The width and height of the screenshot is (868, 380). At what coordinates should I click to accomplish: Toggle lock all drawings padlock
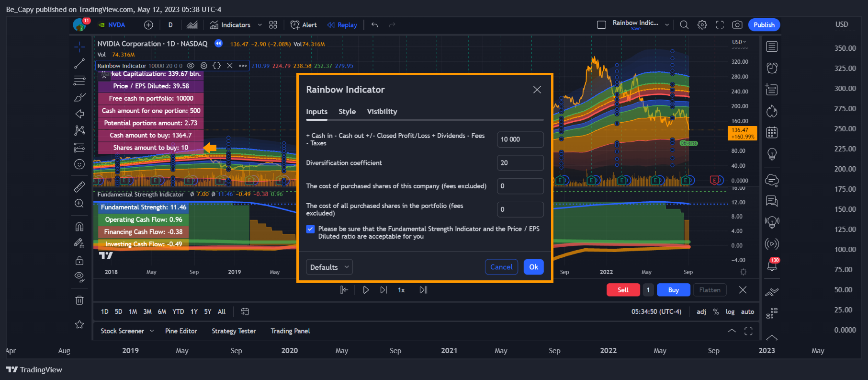[x=79, y=260]
